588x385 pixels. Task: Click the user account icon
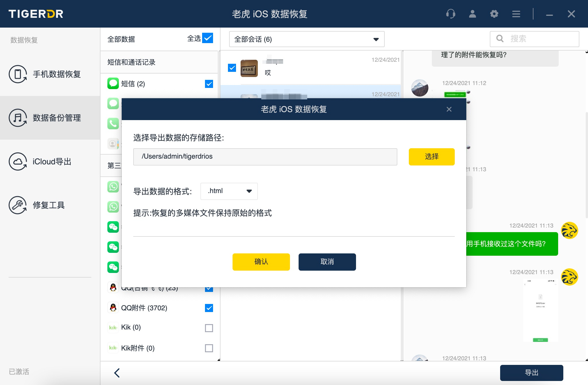(472, 14)
